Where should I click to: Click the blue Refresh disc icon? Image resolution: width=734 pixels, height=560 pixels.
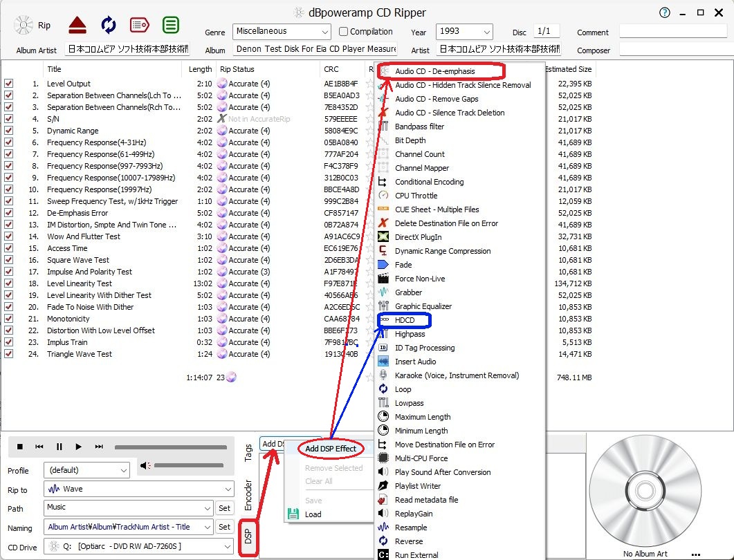point(109,26)
